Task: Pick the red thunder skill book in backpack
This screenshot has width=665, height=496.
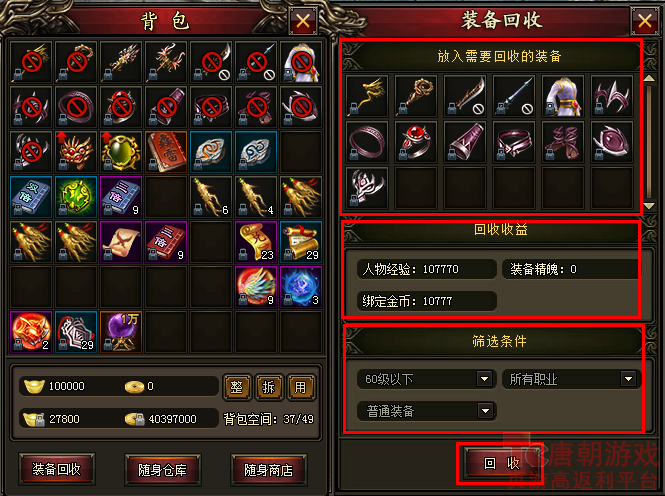Action: pos(166,152)
